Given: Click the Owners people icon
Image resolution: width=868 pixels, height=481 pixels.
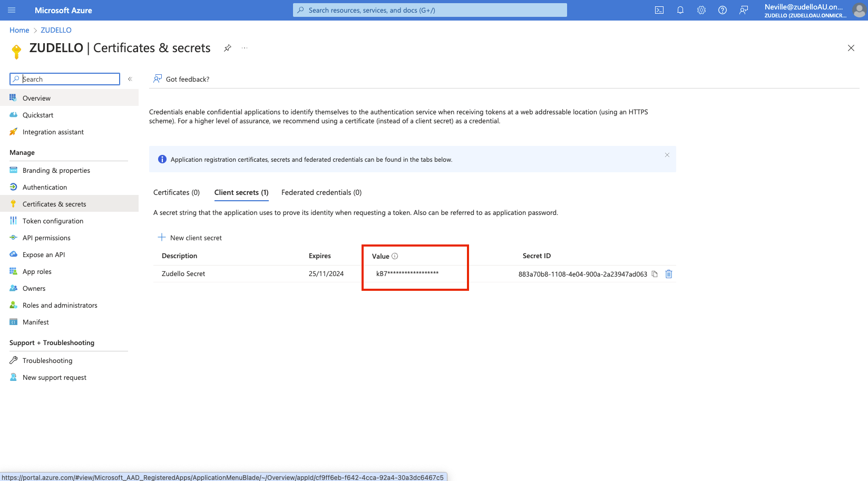Looking at the screenshot, I should (x=13, y=288).
